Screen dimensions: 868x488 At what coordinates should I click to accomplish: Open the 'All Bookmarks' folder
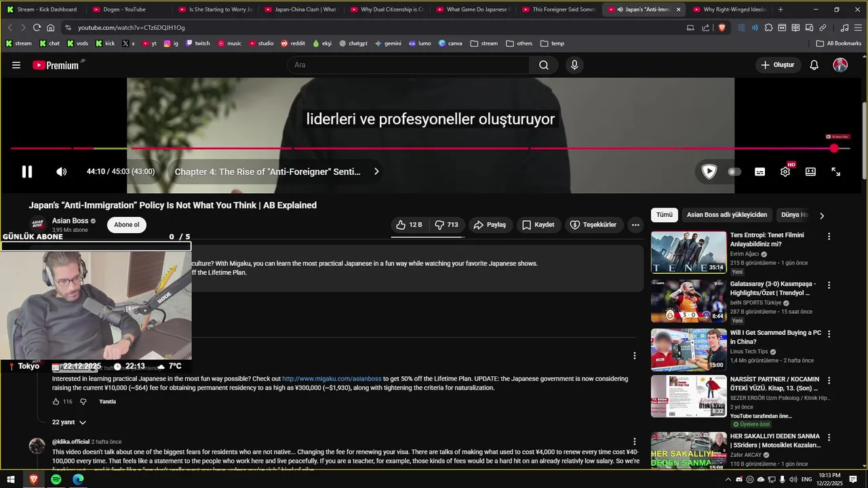tap(839, 43)
